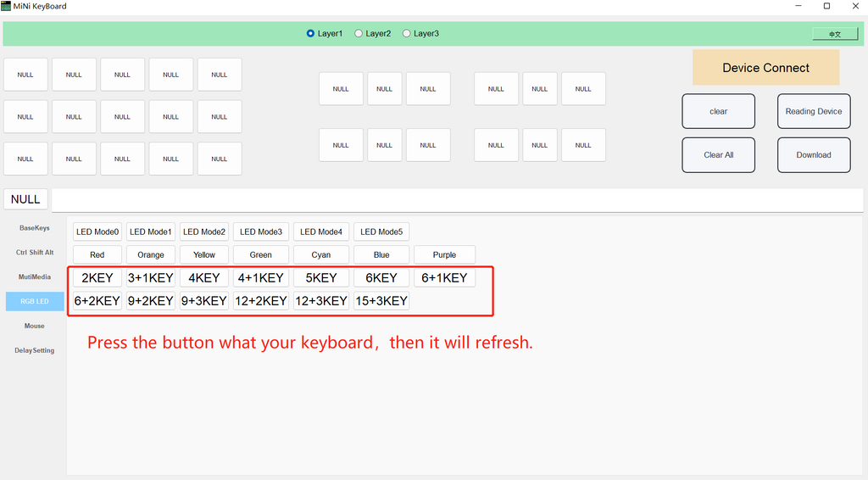Click the Clear All button
This screenshot has width=868, height=480.
[718, 155]
